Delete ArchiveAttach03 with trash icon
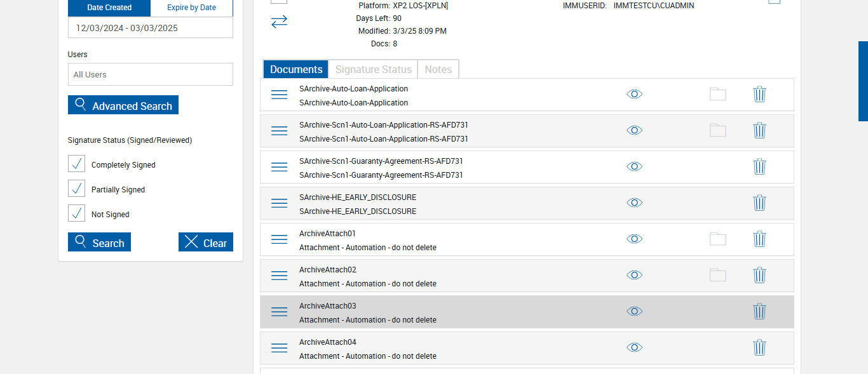Viewport: 868px width, 374px height. [x=759, y=311]
